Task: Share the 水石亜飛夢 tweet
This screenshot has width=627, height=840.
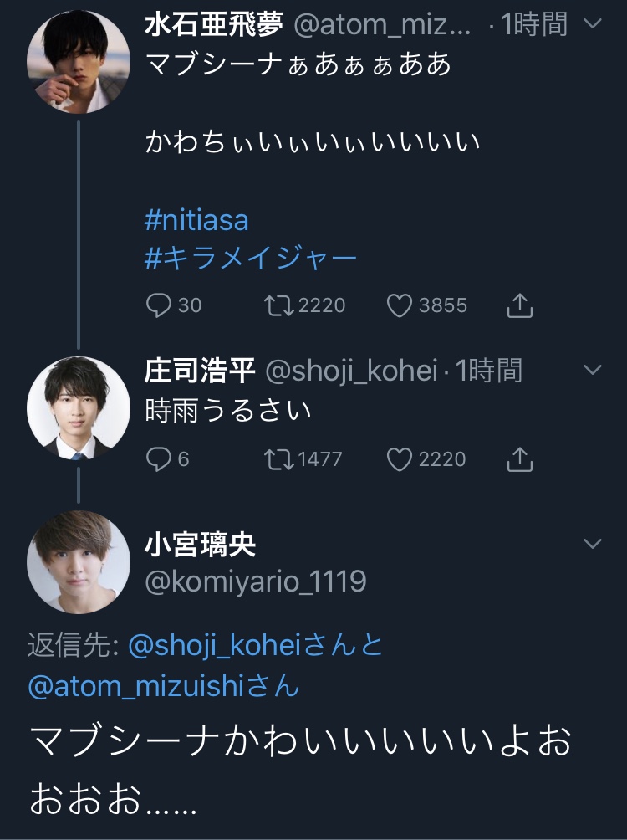Action: click(519, 305)
